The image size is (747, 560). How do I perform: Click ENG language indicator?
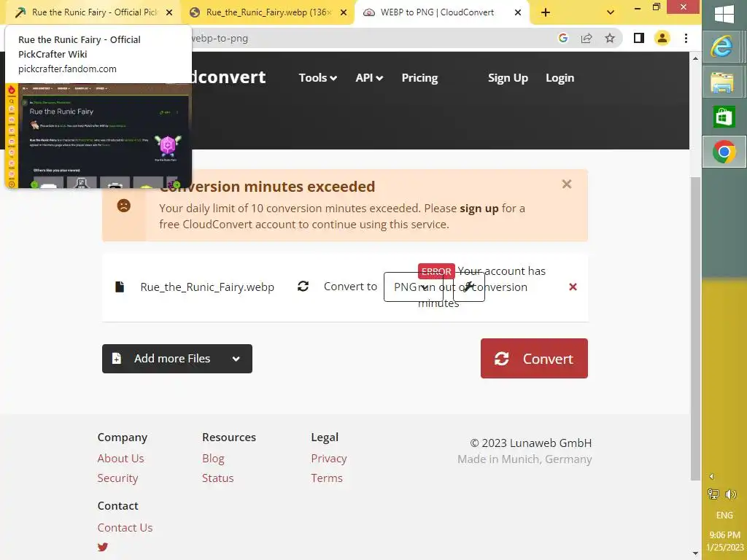[x=724, y=516]
